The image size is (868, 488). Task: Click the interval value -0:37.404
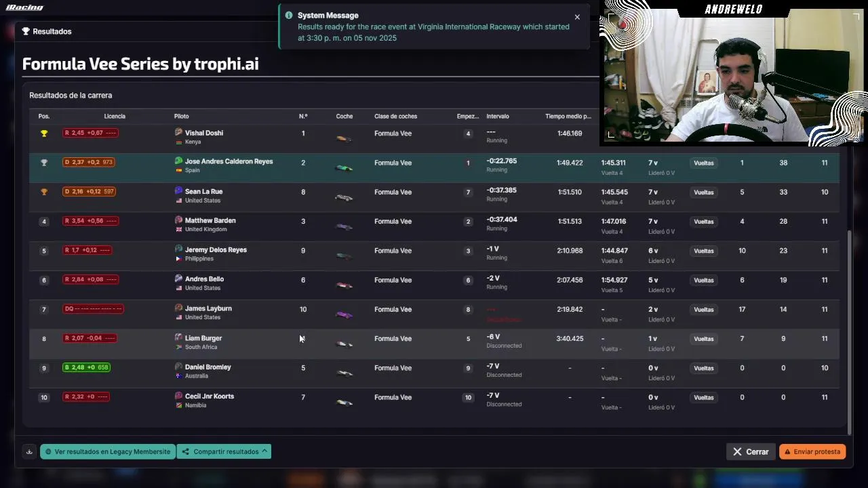(502, 220)
